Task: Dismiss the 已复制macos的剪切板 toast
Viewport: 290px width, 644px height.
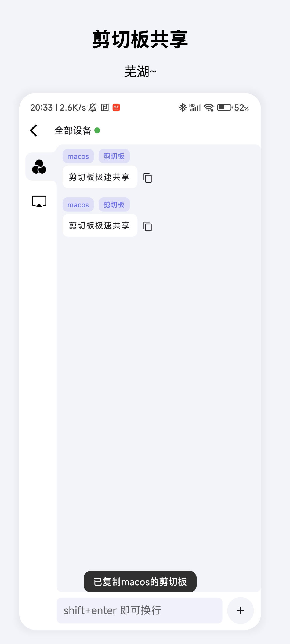Action: click(140, 581)
